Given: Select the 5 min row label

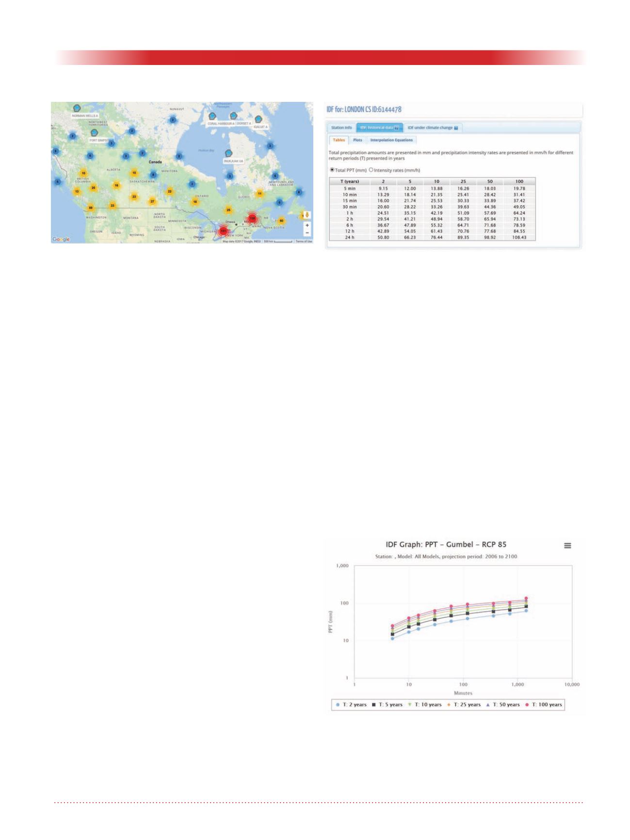Looking at the screenshot, I should 349,188.
